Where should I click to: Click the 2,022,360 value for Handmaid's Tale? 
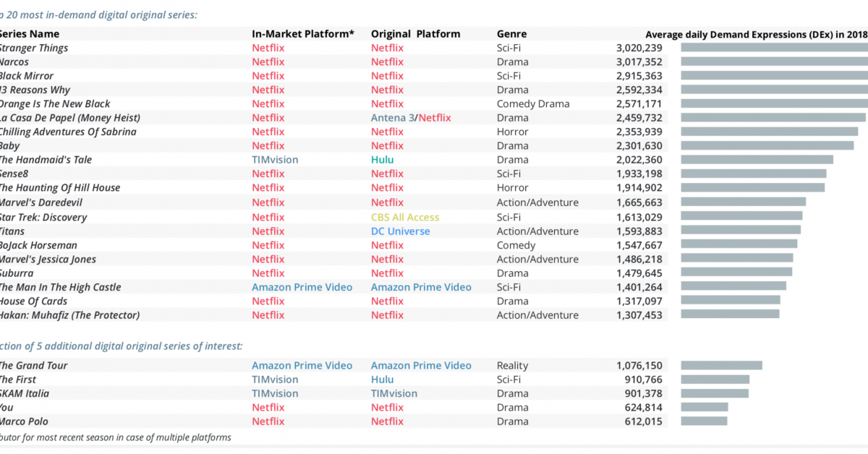pos(639,160)
